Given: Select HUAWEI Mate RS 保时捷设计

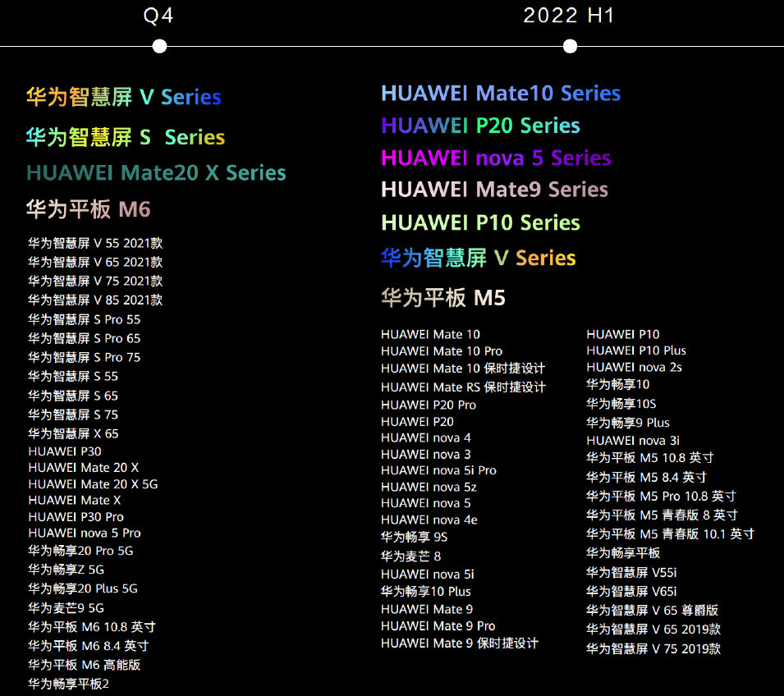Looking at the screenshot, I should tap(464, 387).
